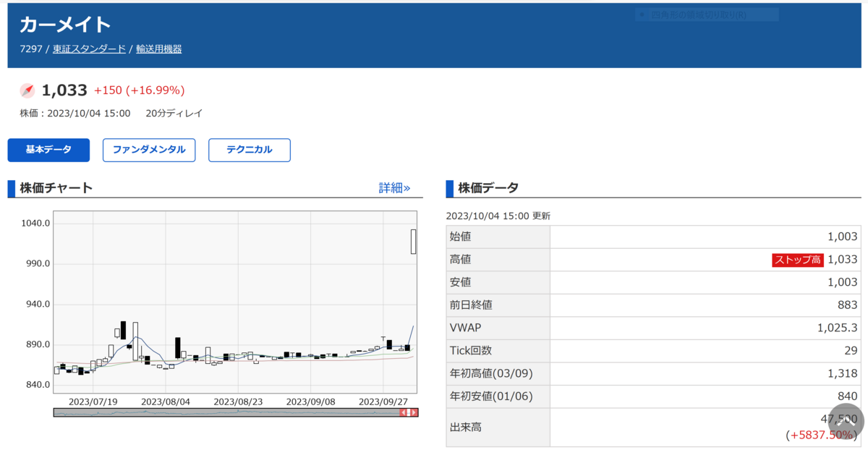Viewport: 868px width, 450px height.
Task: Click the year low value 840
Action: tap(848, 396)
